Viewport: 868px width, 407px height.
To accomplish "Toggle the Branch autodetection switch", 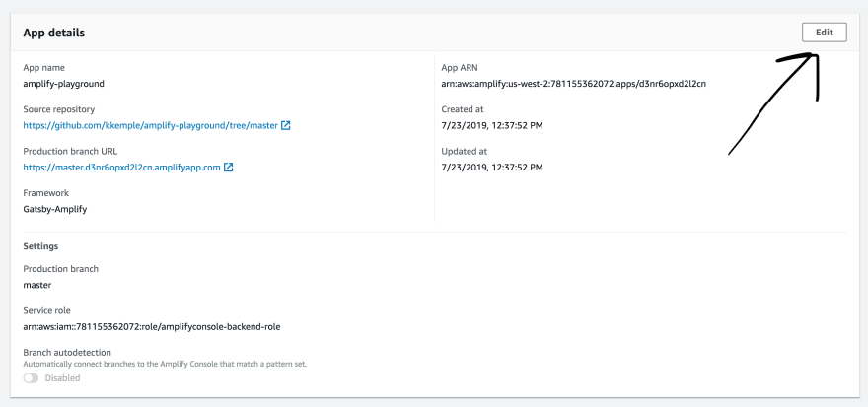I will 31,378.
